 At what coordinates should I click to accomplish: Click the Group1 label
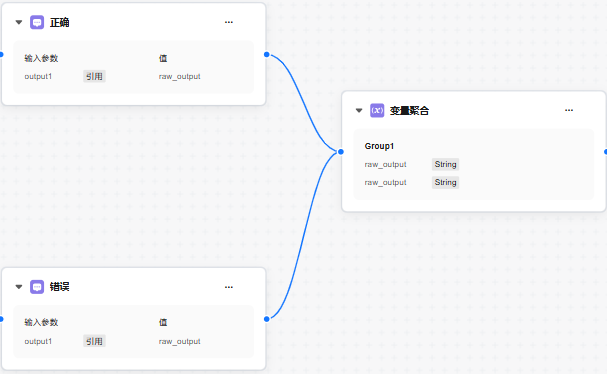pos(379,146)
